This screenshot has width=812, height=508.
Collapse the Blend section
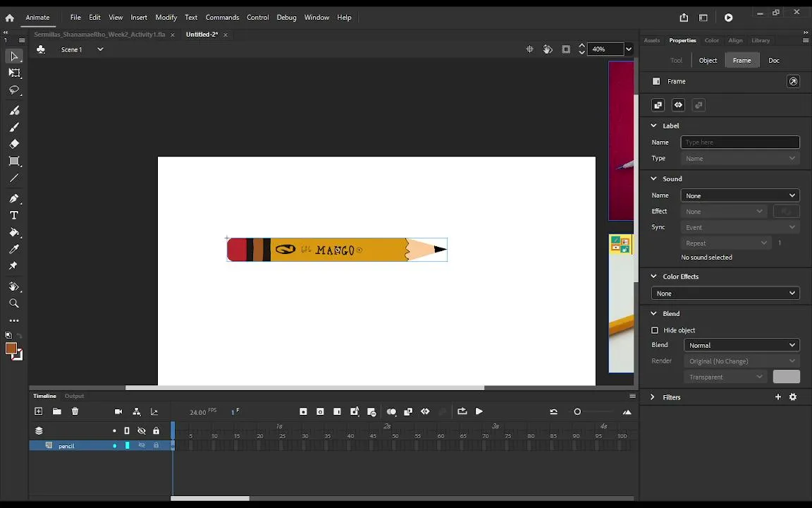653,313
